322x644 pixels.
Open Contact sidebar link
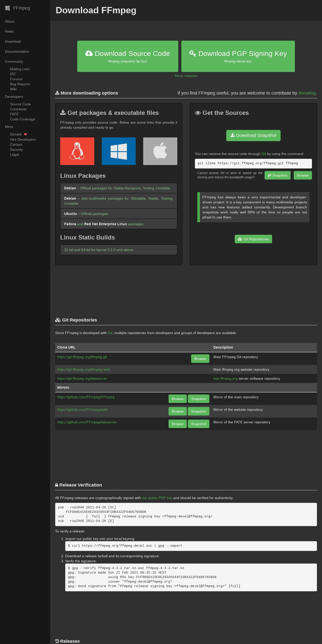16,144
